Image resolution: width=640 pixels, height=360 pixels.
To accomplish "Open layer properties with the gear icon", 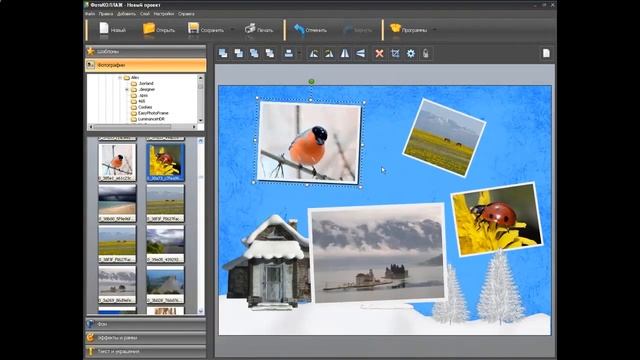I will (411, 53).
